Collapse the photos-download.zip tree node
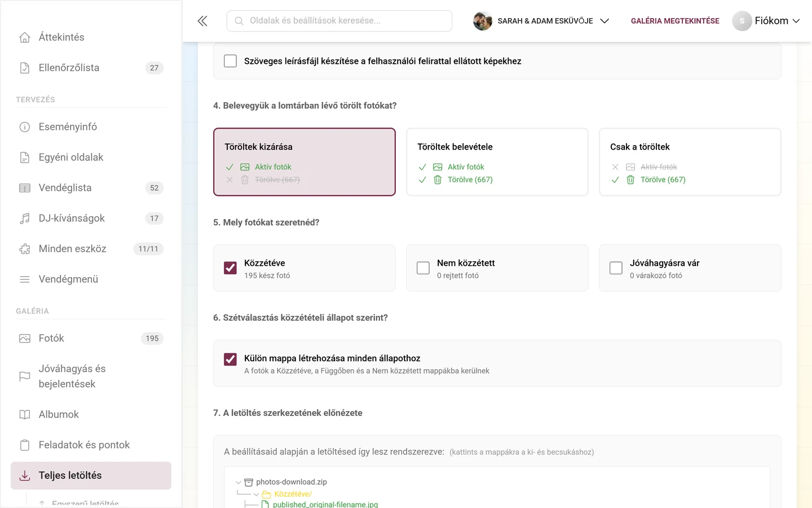 [x=239, y=483]
